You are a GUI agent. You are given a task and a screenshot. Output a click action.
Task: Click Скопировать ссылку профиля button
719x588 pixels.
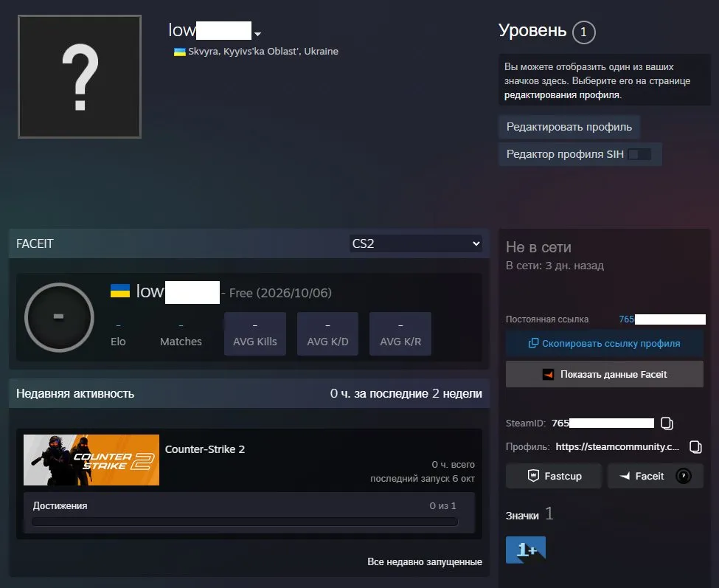click(605, 344)
